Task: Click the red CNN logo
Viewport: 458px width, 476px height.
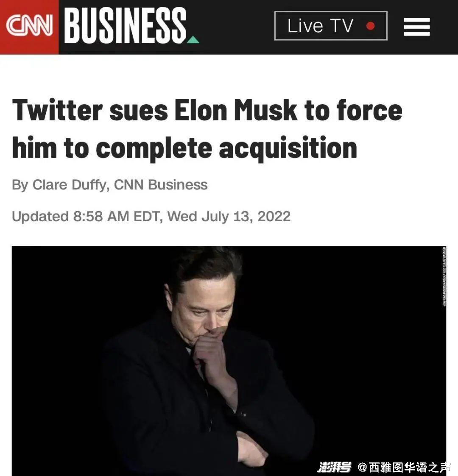Action: pyautogui.click(x=29, y=26)
